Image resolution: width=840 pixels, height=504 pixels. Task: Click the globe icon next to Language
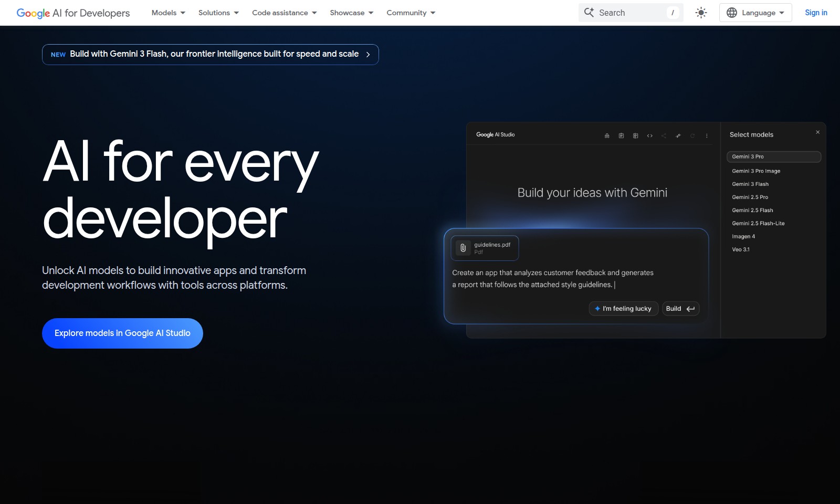[732, 13]
